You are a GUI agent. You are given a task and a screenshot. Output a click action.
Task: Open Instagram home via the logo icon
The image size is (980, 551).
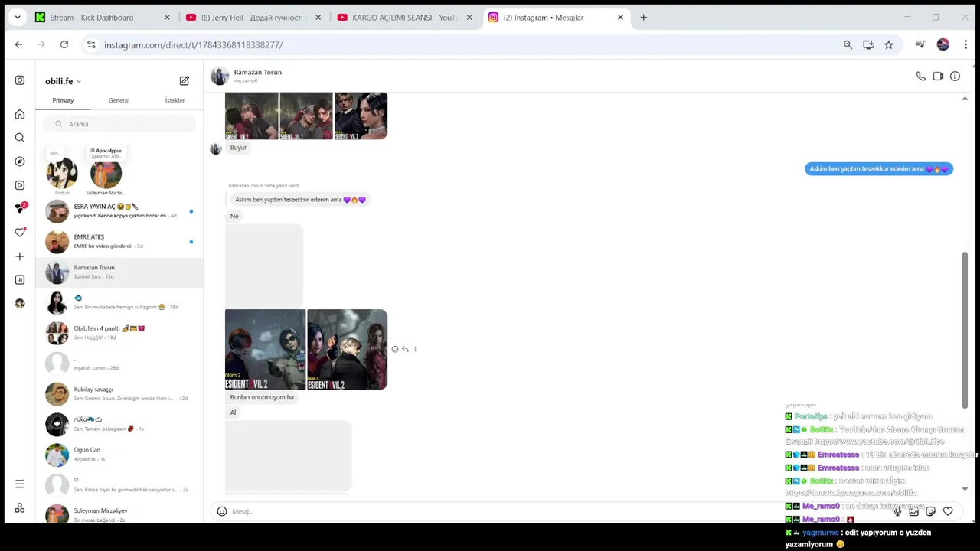[20, 80]
